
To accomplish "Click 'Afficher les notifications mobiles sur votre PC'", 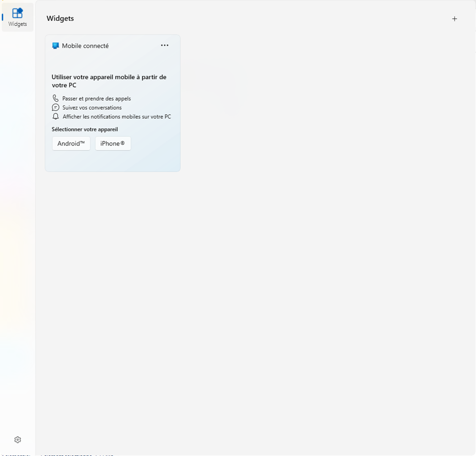I will click(116, 116).
